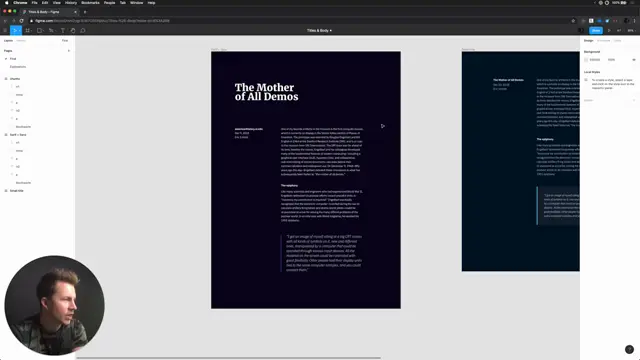Click the canvas horizontal scrollbar

point(229,358)
